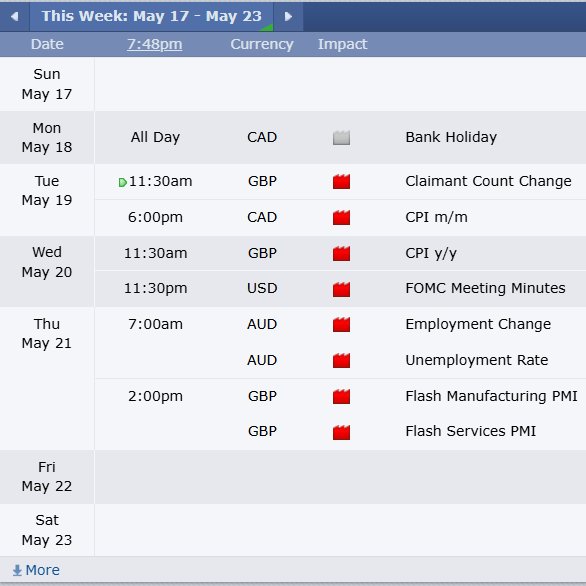Click the 7:48pm time link
586x586 pixels.
click(154, 44)
